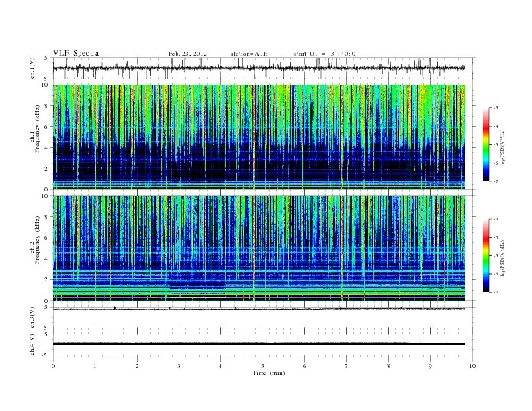Click the "ch.4(V)" waveform axis label
Screen dimensions: 532x411
(32, 345)
